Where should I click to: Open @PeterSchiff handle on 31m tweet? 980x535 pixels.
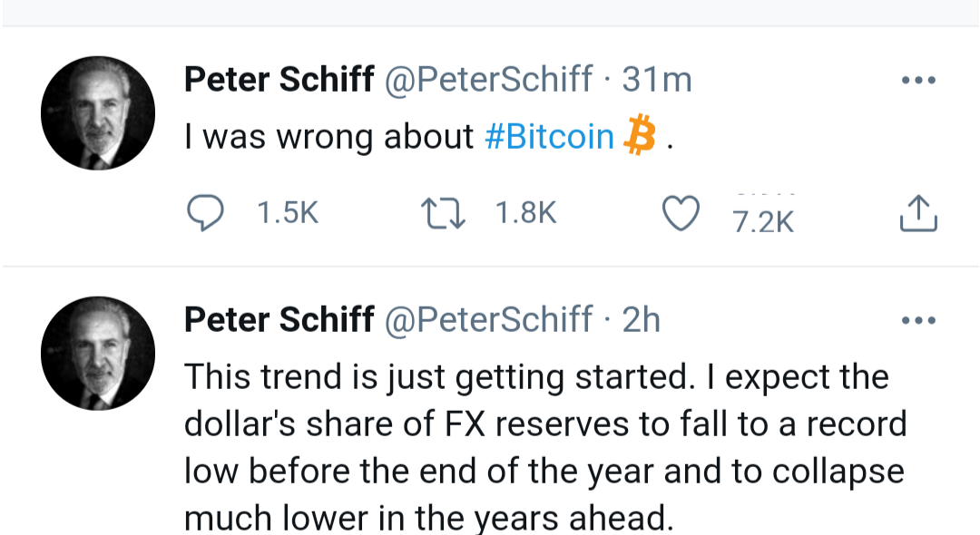(488, 80)
